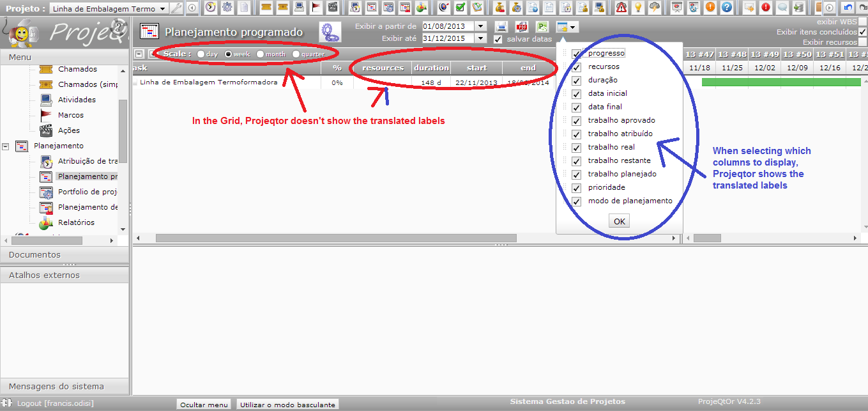Screen dimensions: 868x411
Task: Open the project selector wrench icon
Action: click(177, 8)
